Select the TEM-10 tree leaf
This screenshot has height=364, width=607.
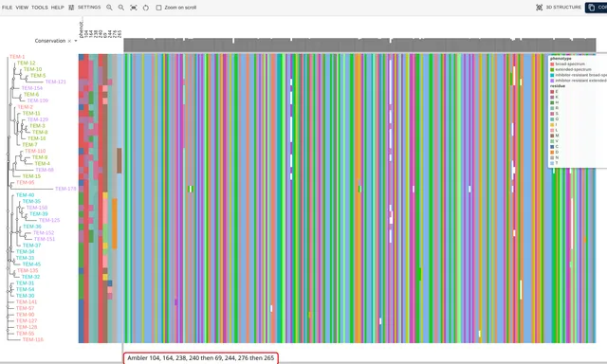32,69
